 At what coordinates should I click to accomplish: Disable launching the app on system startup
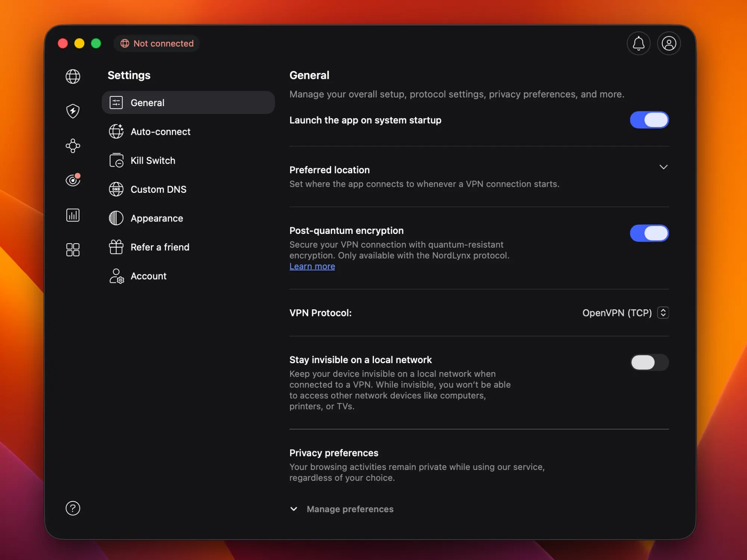tap(649, 120)
